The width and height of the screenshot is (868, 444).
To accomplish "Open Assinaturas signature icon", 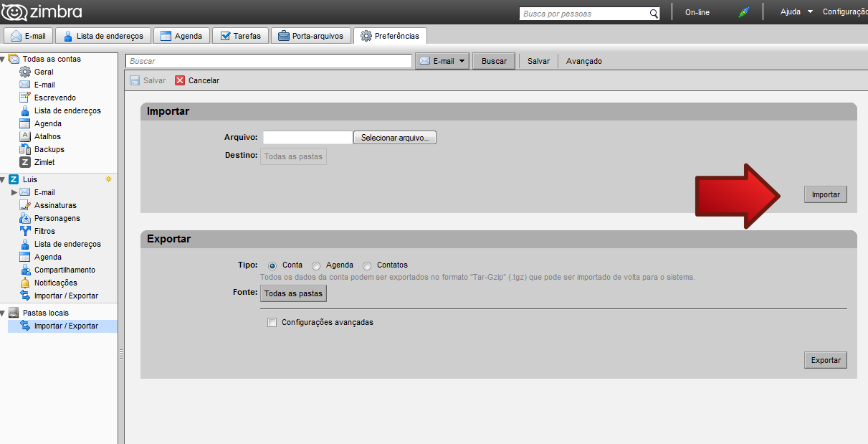I will [25, 205].
